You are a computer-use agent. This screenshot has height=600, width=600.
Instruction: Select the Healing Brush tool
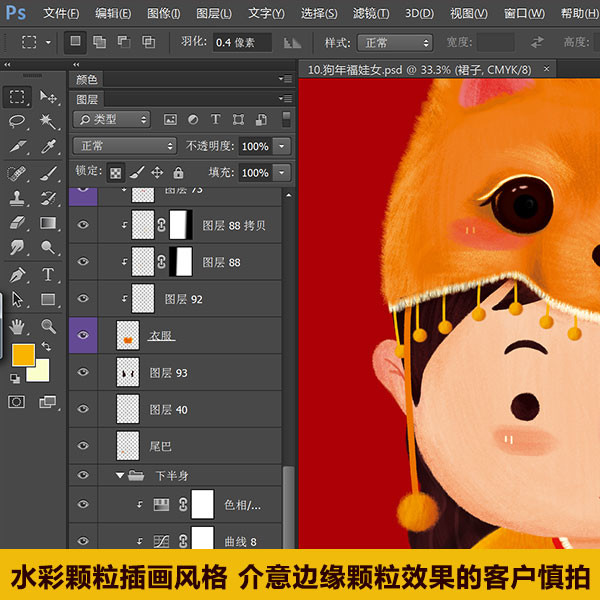point(17,173)
